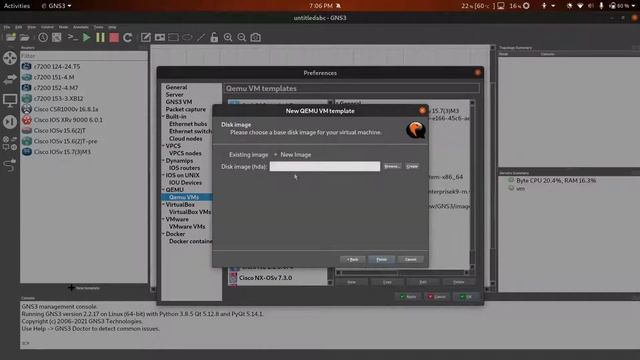Toggle show interface labels icon
The height and width of the screenshot is (360, 640).
[x=56, y=38]
